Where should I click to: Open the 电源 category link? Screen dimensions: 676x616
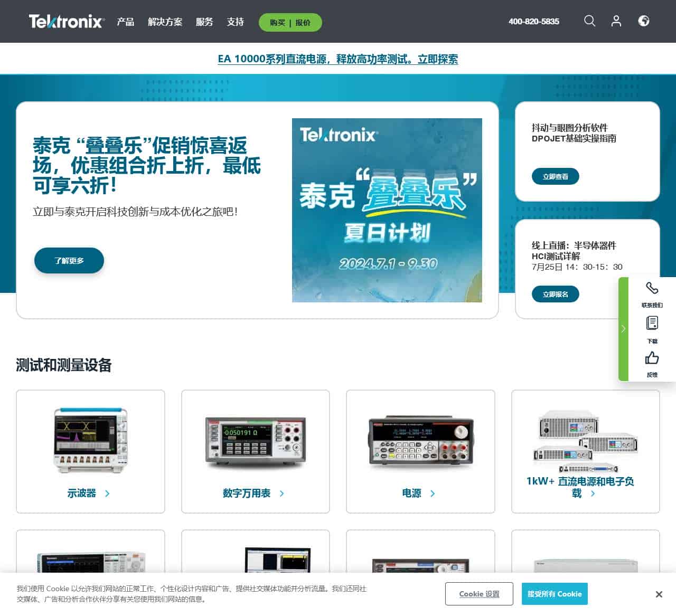[x=411, y=494]
